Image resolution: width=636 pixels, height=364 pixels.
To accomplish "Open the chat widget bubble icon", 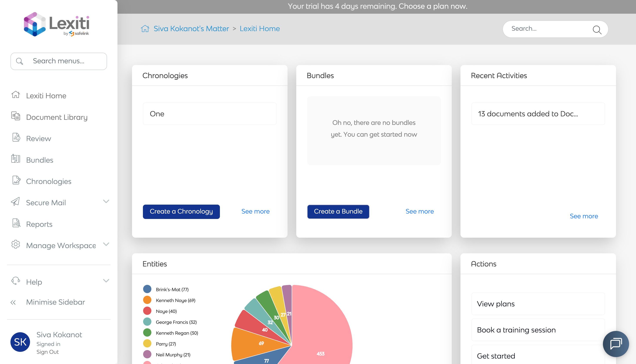I will (616, 344).
